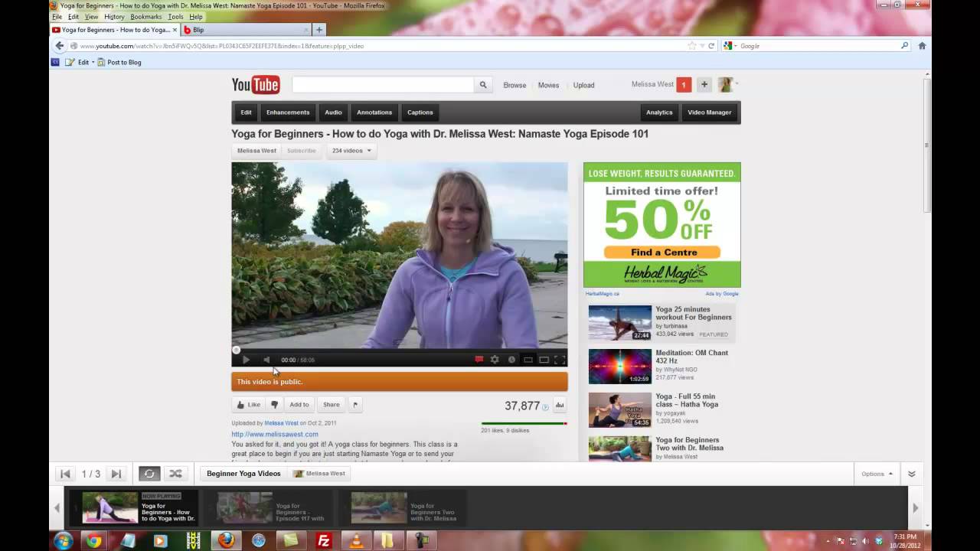
Task: Dislike this video with thumbs down
Action: [274, 405]
